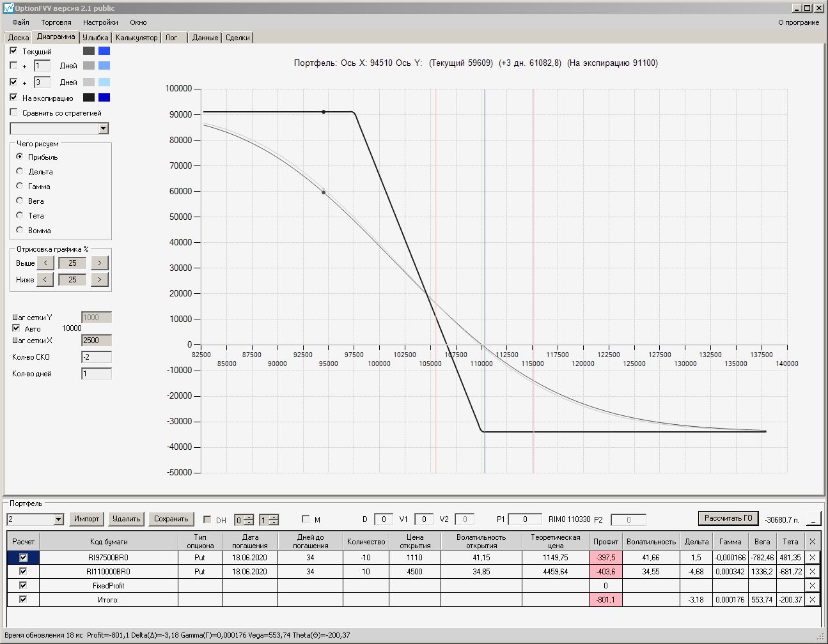Click the Профит column header
828x644 pixels.
coord(605,542)
